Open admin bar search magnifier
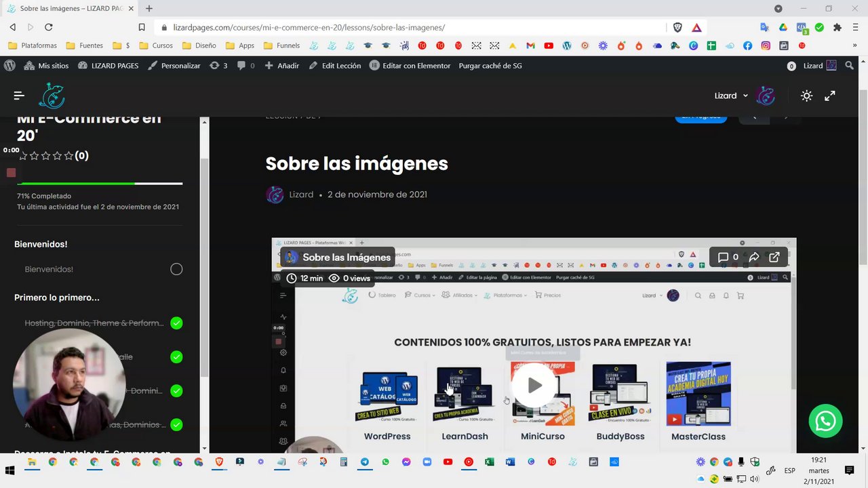Screen dimensions: 868x488 [x=849, y=66]
